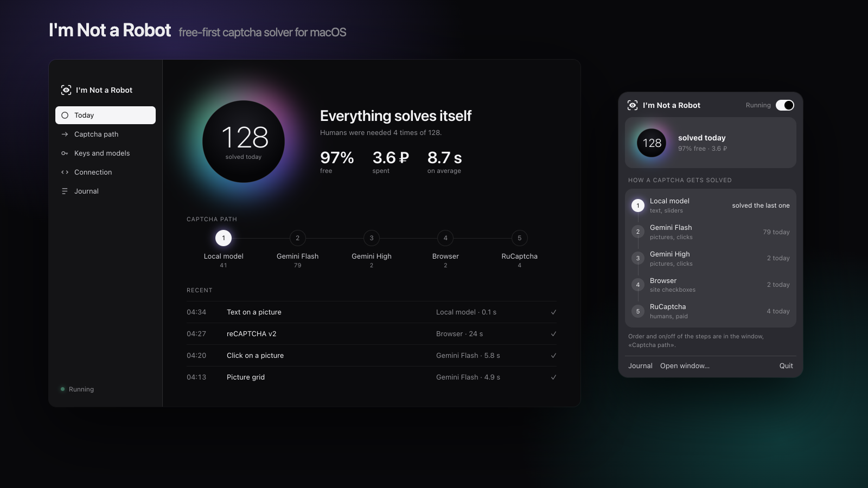Click the Click on a picture recent entry
The image size is (868, 488).
pos(372,355)
